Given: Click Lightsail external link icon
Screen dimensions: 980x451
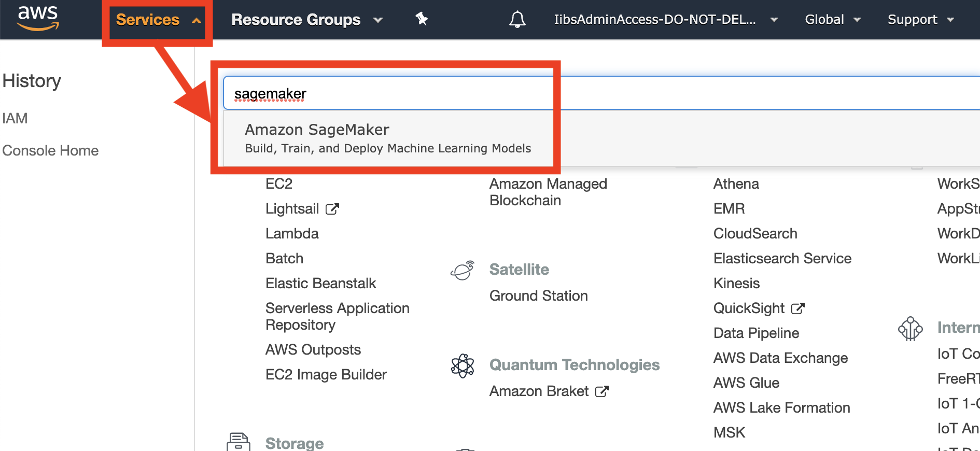Looking at the screenshot, I should tap(332, 209).
